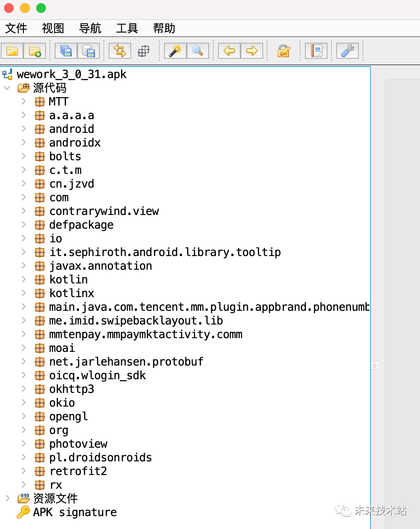420x529 pixels.
Task: Click the open file toolbar icon
Action: coord(12,51)
